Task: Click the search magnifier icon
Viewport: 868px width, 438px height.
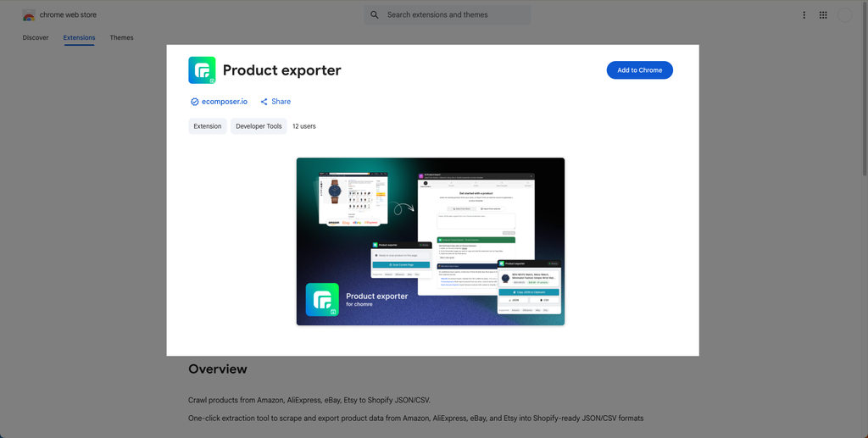Action: coord(375,15)
